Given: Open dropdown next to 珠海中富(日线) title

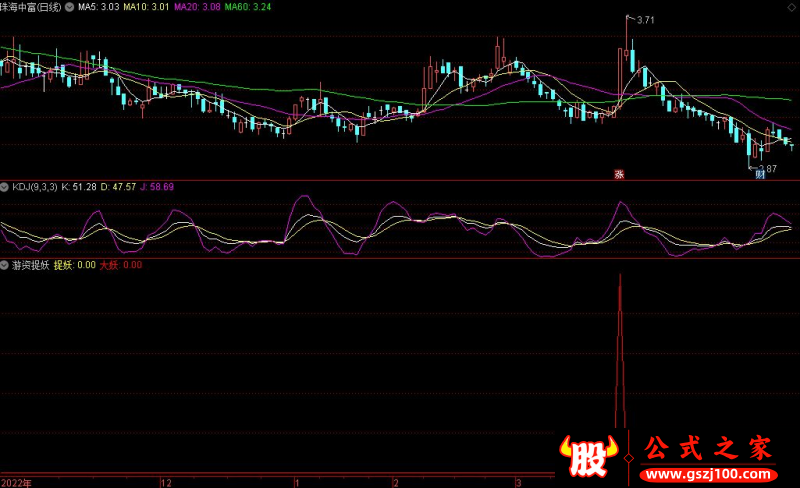Looking at the screenshot, I should 67,6.
